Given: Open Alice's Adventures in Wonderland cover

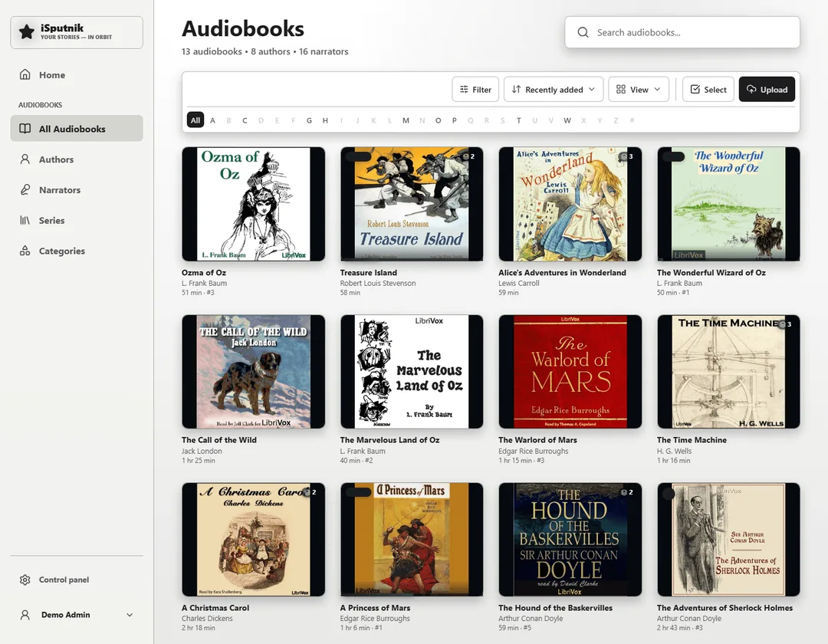Looking at the screenshot, I should (x=570, y=204).
